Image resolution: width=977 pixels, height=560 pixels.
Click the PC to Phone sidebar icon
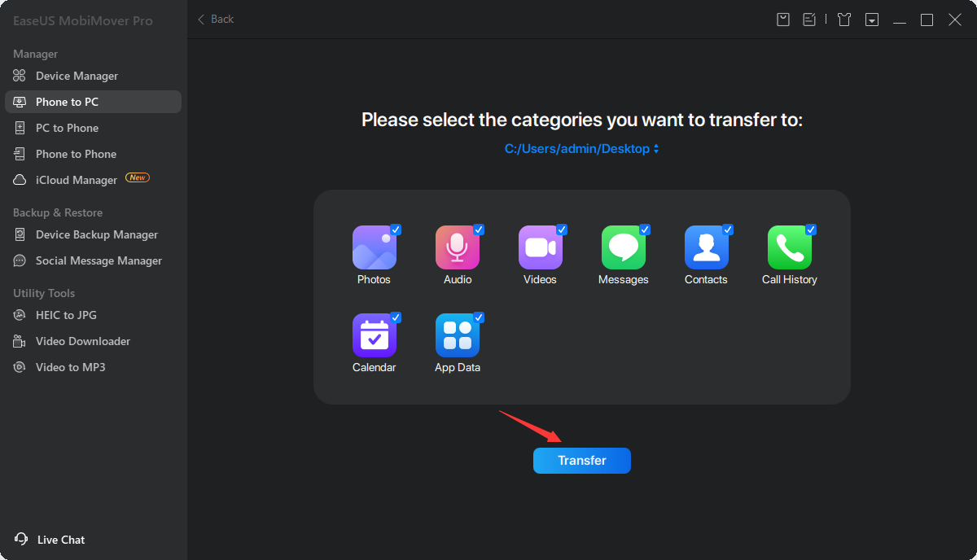click(20, 128)
